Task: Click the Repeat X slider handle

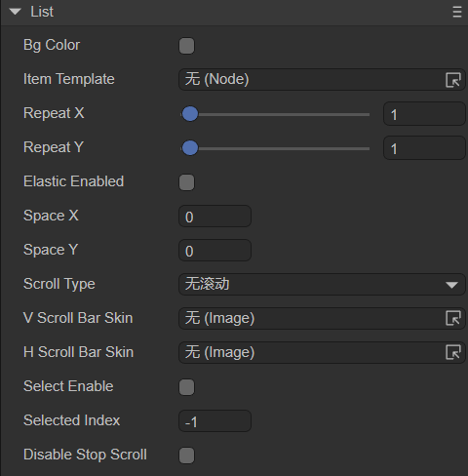Action: [190, 114]
